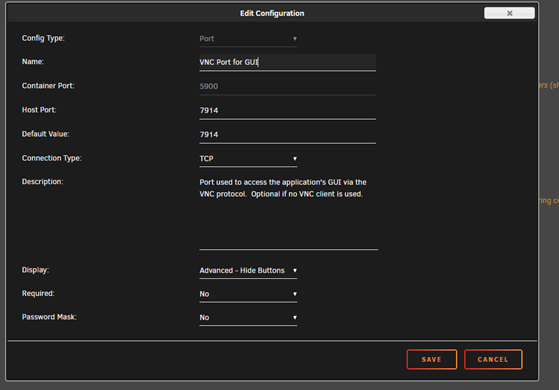The width and height of the screenshot is (559, 390).
Task: Click the Required dropdown arrow icon
Action: (x=295, y=294)
